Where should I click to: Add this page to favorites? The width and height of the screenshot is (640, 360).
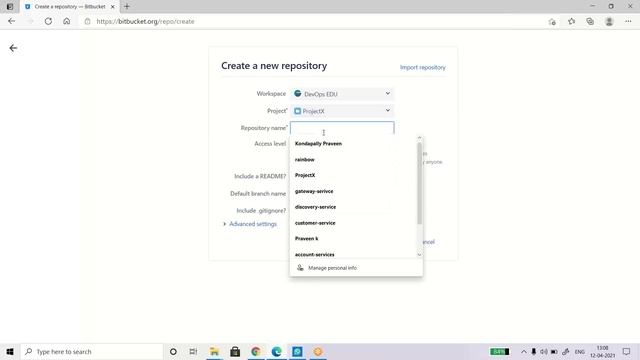552,22
